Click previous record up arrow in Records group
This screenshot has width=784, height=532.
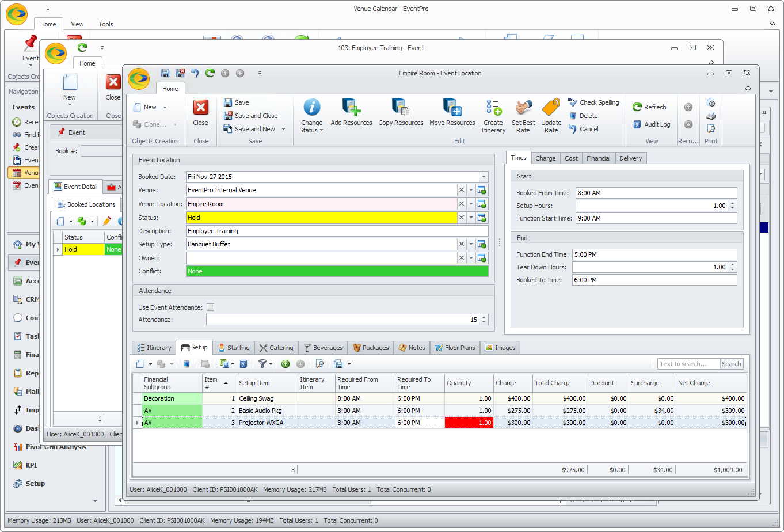(x=688, y=107)
